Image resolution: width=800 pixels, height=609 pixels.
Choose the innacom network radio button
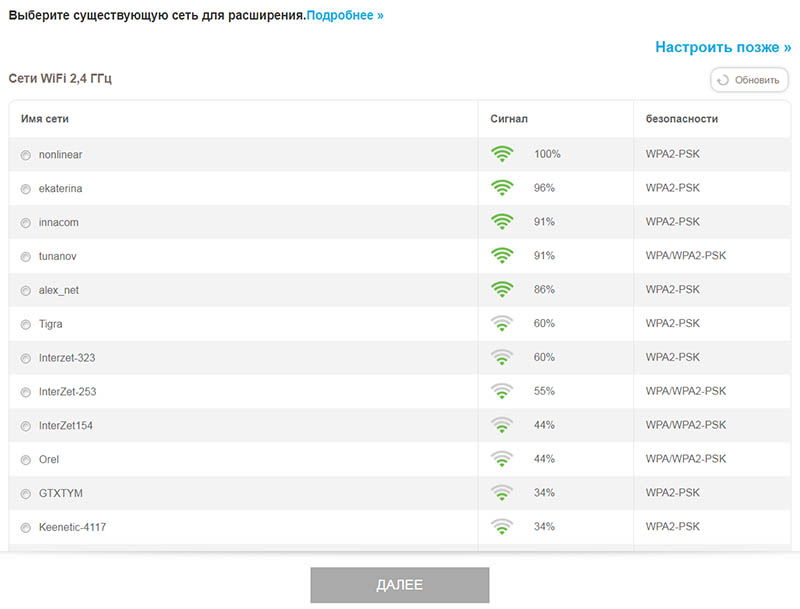26,223
